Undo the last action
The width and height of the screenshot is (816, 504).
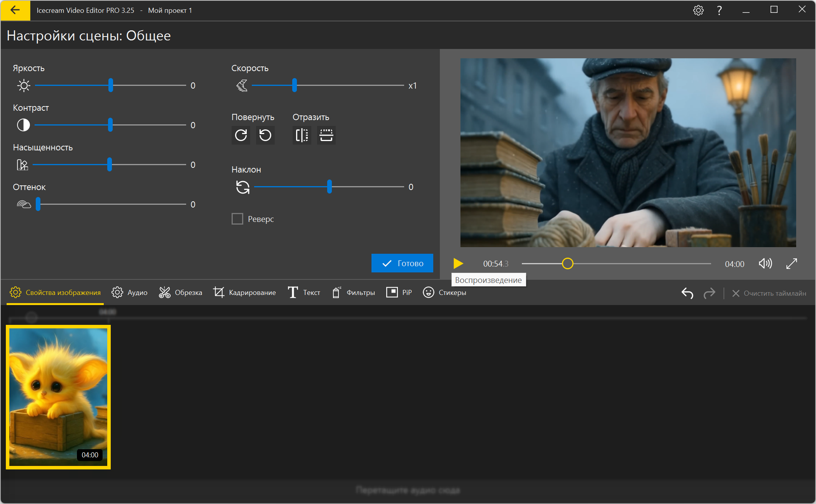click(687, 293)
